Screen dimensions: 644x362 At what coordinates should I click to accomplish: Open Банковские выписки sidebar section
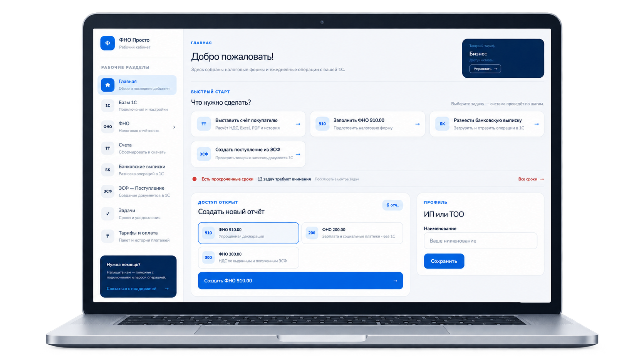(137, 170)
